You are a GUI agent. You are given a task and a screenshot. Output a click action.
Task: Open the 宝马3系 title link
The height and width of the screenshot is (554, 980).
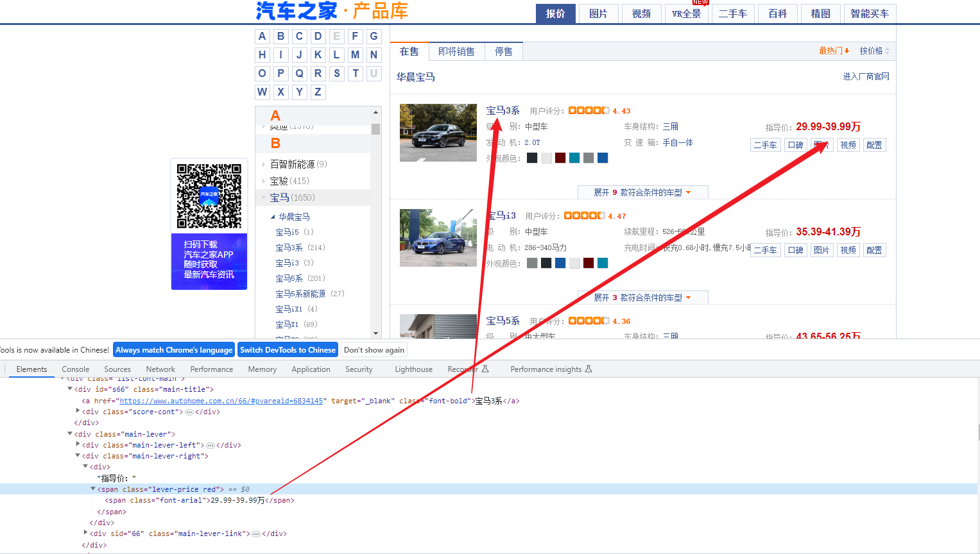pyautogui.click(x=503, y=110)
